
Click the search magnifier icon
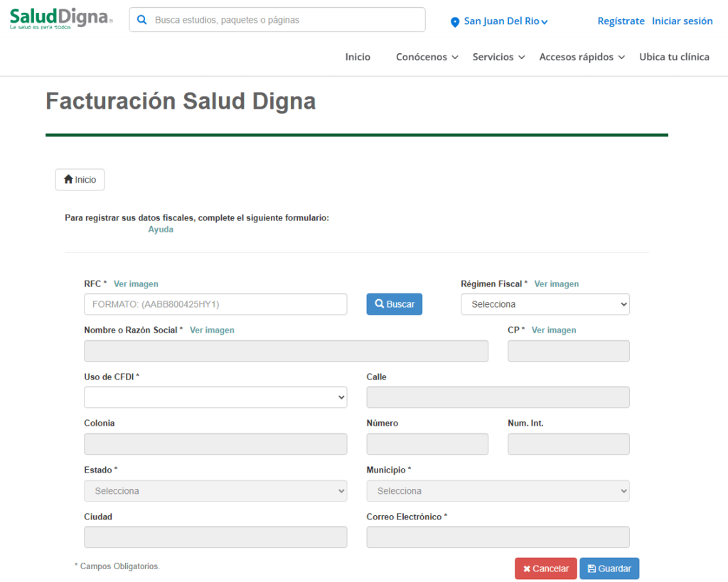point(142,19)
